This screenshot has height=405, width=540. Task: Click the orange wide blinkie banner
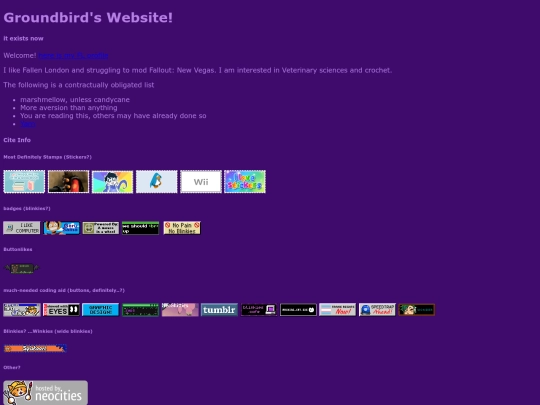tap(35, 349)
